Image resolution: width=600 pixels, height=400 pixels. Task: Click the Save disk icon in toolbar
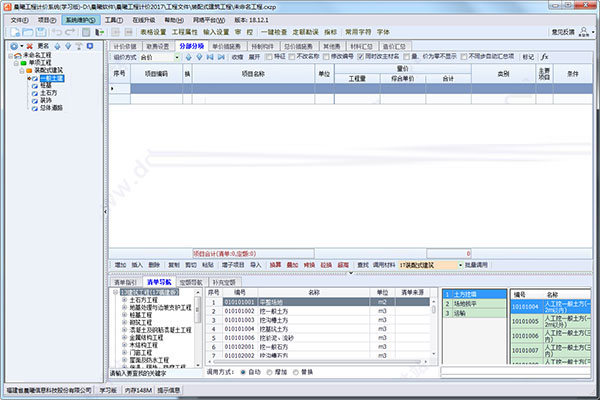coord(41,33)
